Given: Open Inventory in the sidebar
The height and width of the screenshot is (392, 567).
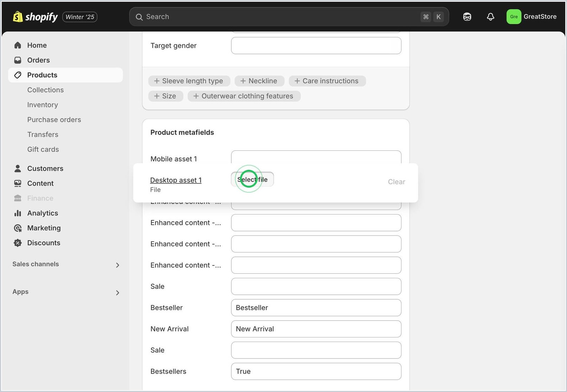Looking at the screenshot, I should pyautogui.click(x=43, y=105).
